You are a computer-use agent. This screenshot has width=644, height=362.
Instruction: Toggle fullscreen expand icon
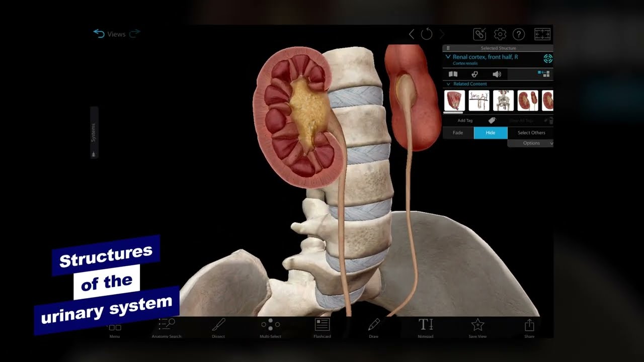coord(542,34)
